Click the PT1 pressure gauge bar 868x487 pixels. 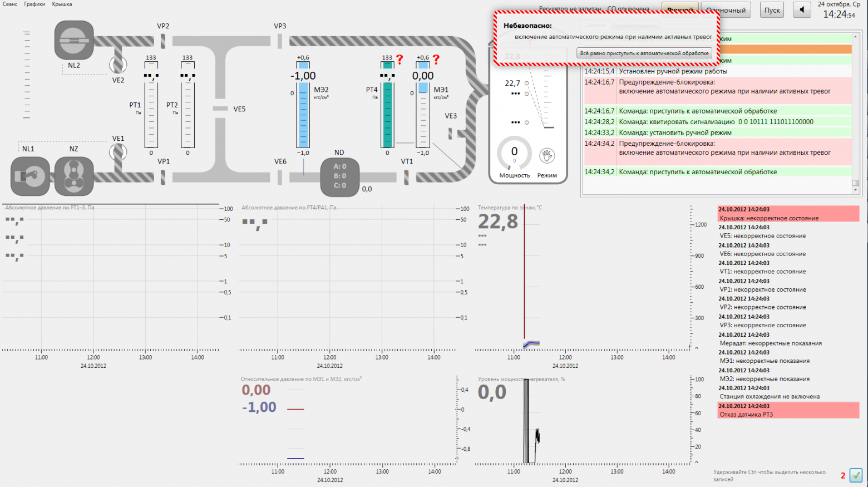[151, 105]
